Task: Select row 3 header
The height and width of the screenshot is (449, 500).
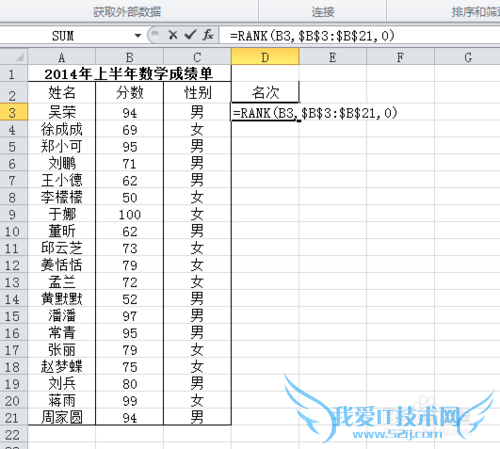Action: pos(14,112)
